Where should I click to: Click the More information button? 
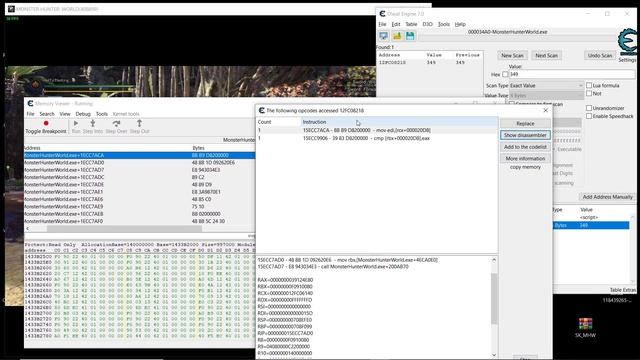tap(525, 158)
